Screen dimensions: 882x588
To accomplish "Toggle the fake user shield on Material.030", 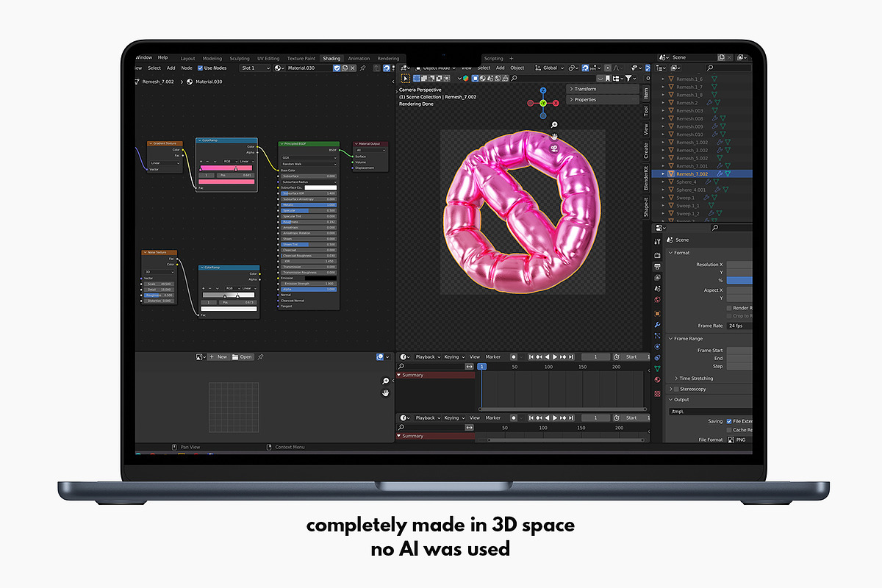I will point(337,68).
